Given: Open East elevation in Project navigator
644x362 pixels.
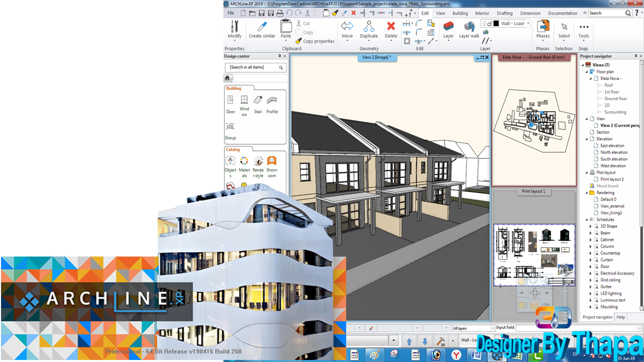Looking at the screenshot, I should [612, 146].
